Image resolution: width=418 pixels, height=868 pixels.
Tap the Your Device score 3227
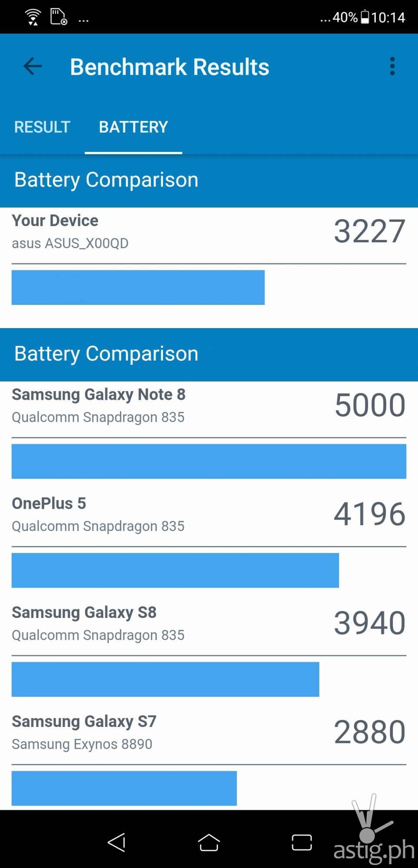tap(369, 231)
